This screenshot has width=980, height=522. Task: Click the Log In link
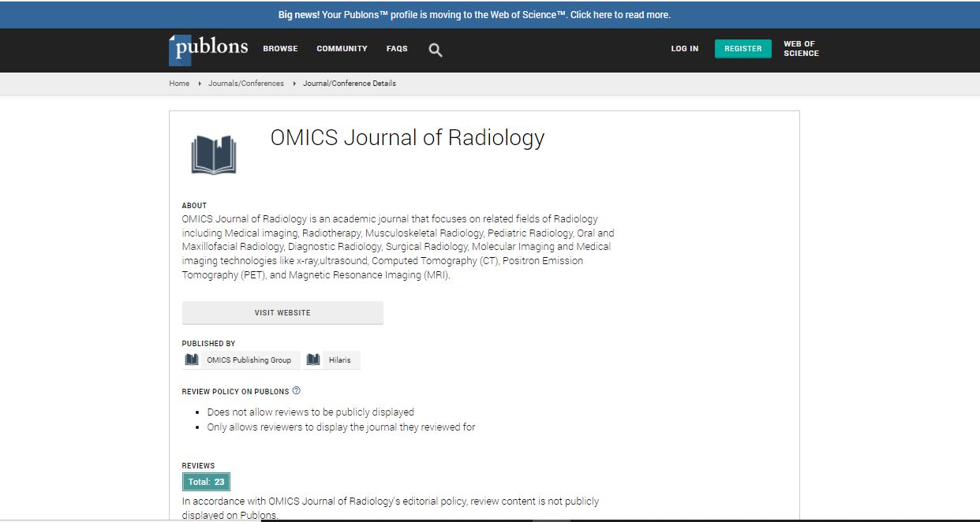(684, 49)
